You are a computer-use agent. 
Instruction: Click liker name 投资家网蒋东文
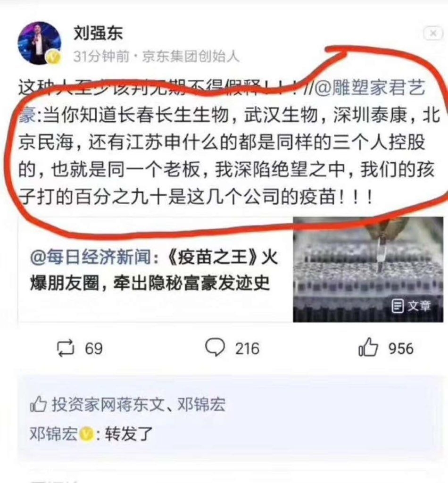tap(108, 404)
